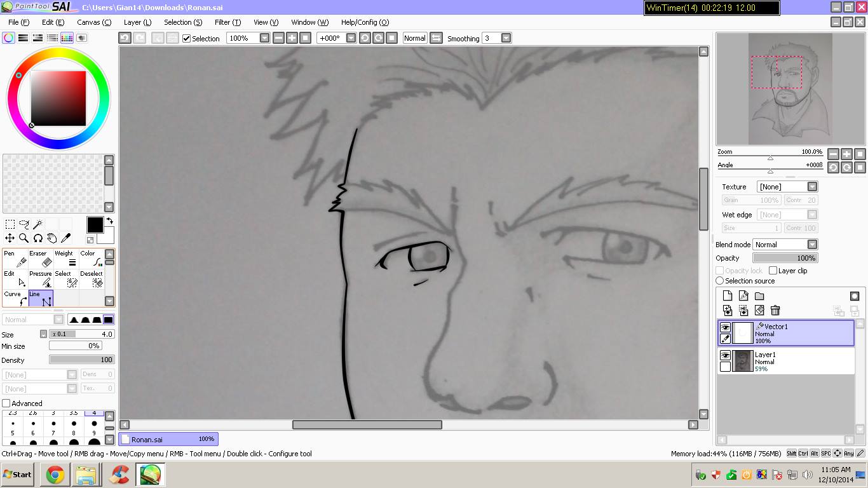Hide the Layer1 layer
Viewport: 868px width, 488px height.
point(725,355)
